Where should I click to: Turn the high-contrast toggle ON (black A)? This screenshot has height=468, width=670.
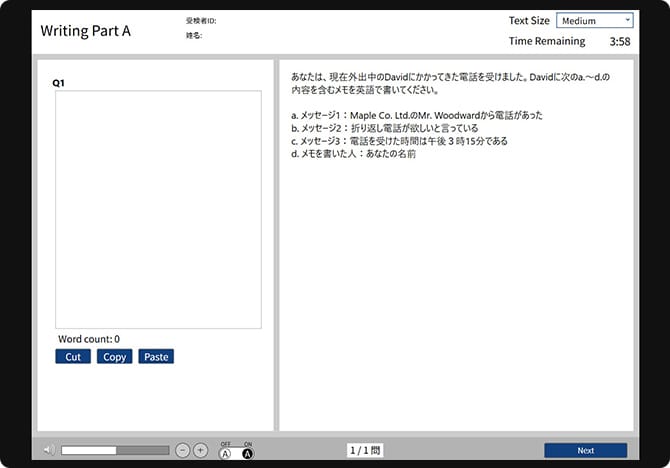247,454
